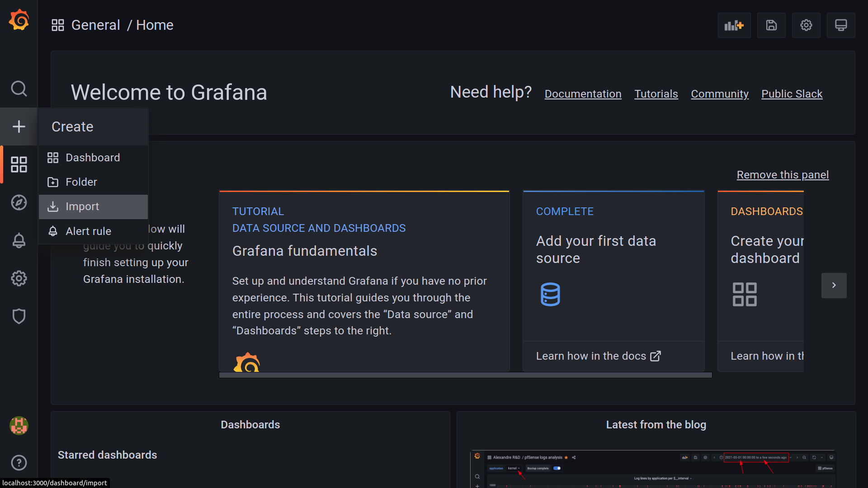868x488 pixels.
Task: Choose Alert rule in Create menu
Action: tap(88, 231)
